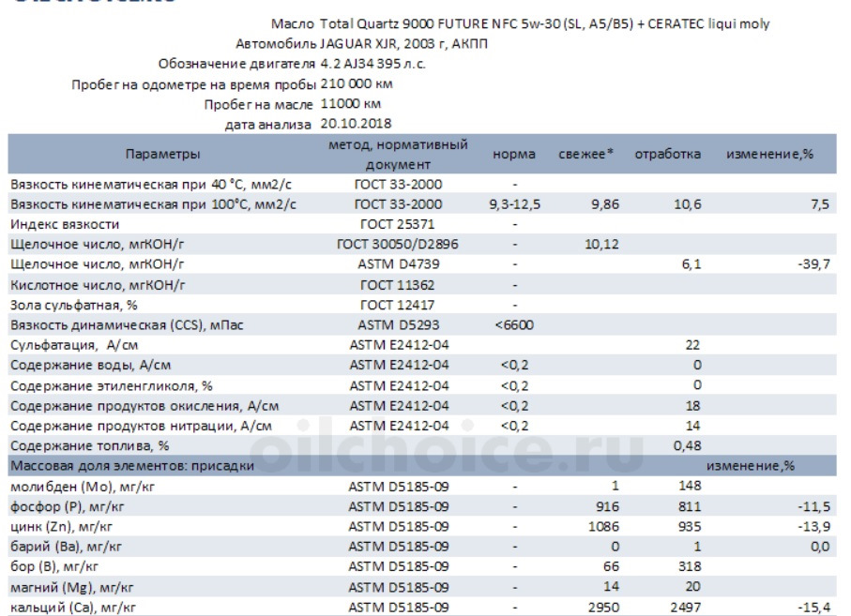The width and height of the screenshot is (851, 616).
Task: Click zinc change '-13,9'
Action: (813, 527)
